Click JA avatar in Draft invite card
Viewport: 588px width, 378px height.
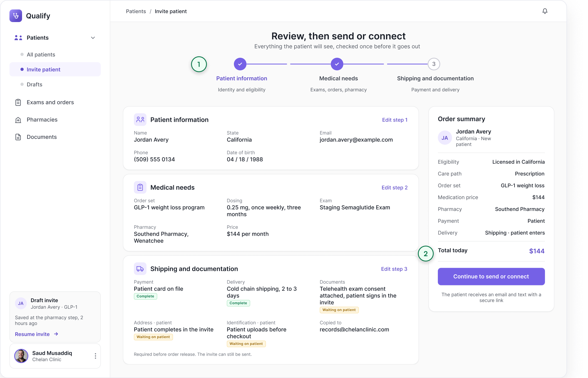[21, 303]
